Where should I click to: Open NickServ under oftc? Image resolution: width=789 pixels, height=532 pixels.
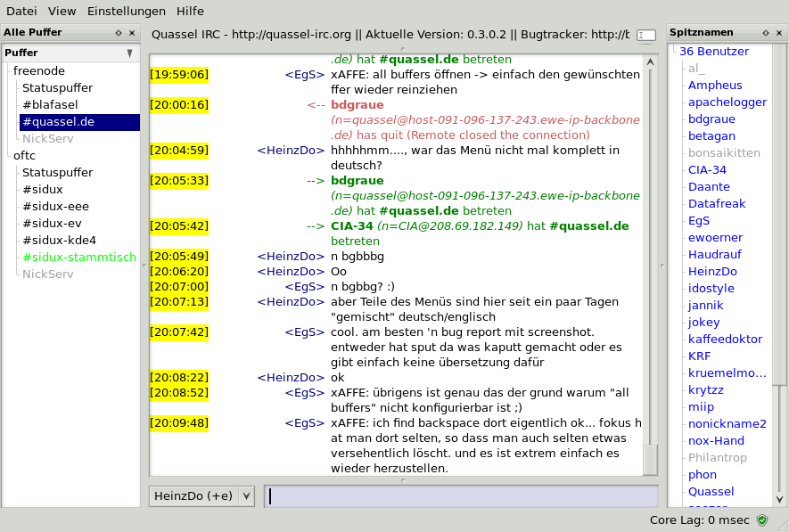(x=48, y=274)
